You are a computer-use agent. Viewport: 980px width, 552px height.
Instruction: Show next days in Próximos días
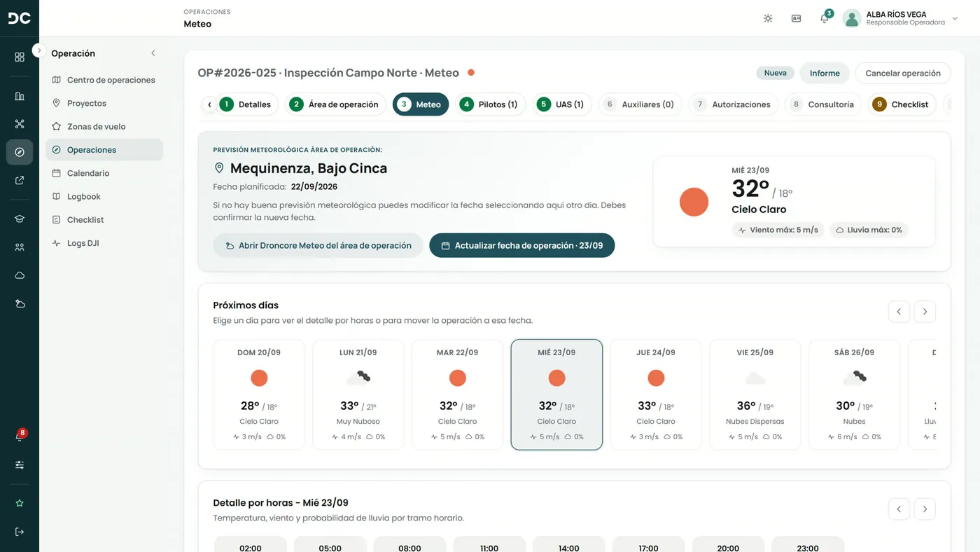(x=925, y=312)
